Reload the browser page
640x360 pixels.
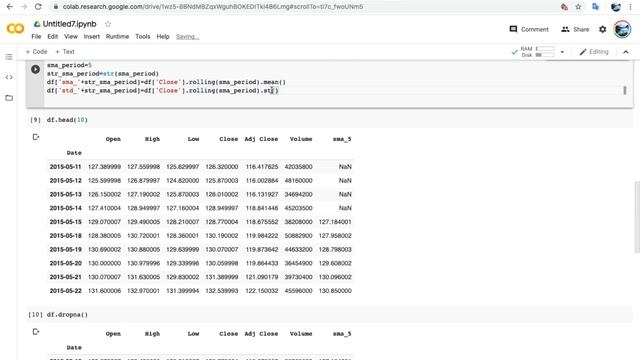pos(38,7)
